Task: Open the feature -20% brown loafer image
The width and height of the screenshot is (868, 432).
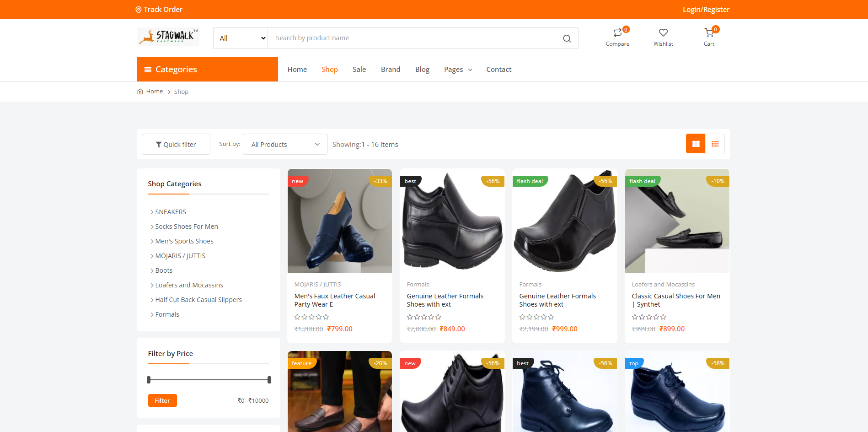Action: click(x=340, y=392)
